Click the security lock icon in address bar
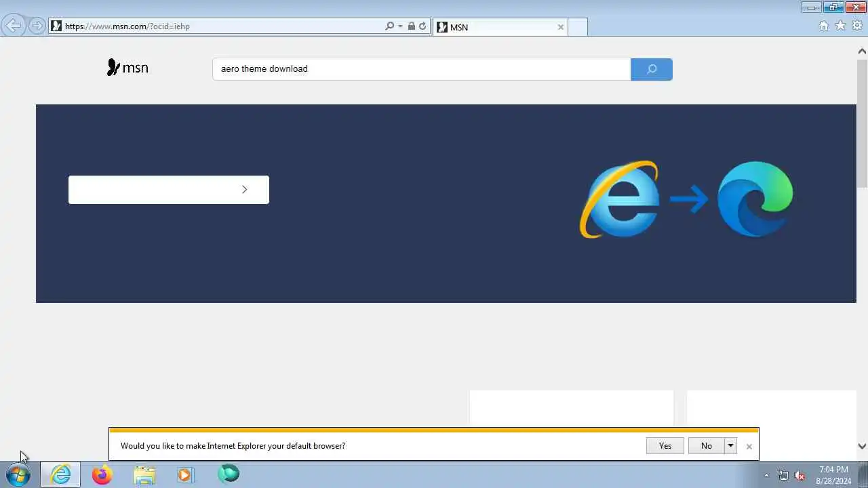This screenshot has height=488, width=868. [412, 26]
